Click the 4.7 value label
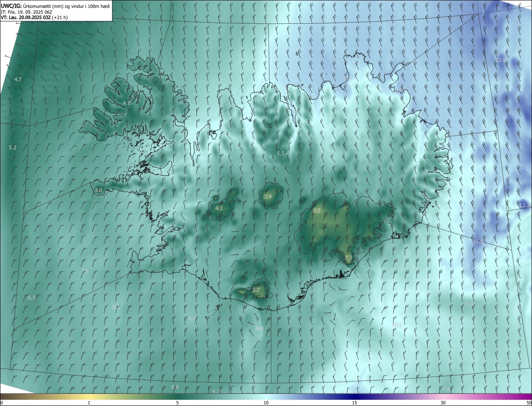The width and height of the screenshot is (532, 406). point(18,79)
